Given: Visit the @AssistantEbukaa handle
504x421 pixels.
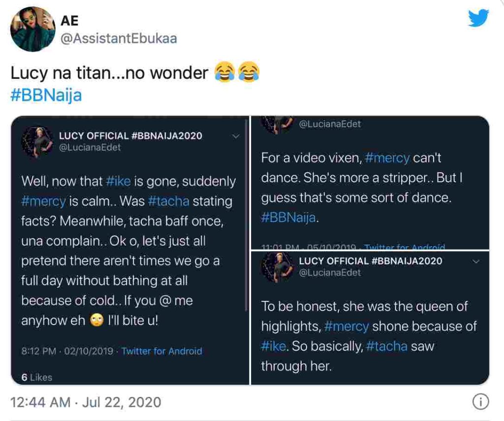Looking at the screenshot, I should [x=118, y=39].
